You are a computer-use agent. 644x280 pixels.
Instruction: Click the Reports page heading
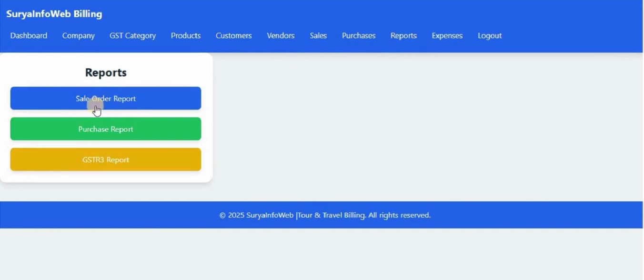[x=105, y=73]
